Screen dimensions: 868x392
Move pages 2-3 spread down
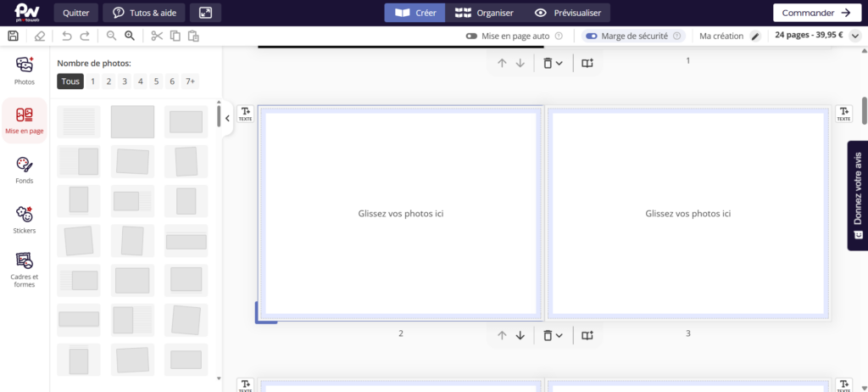pos(520,335)
